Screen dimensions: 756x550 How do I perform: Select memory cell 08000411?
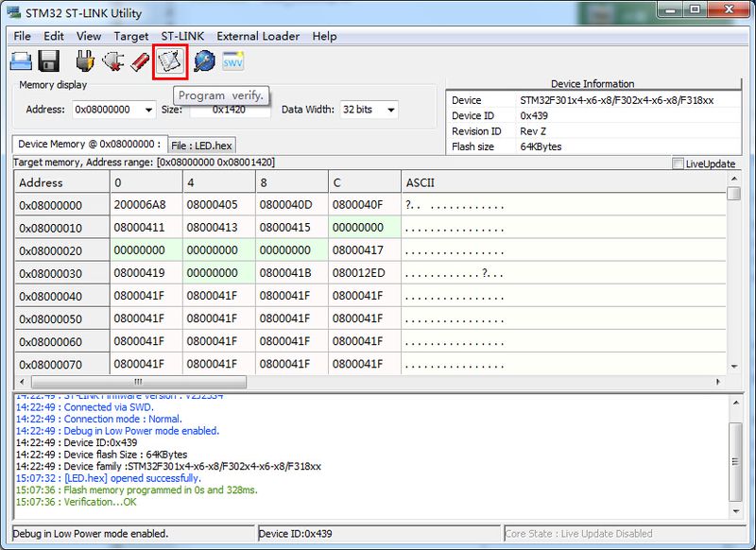point(146,228)
